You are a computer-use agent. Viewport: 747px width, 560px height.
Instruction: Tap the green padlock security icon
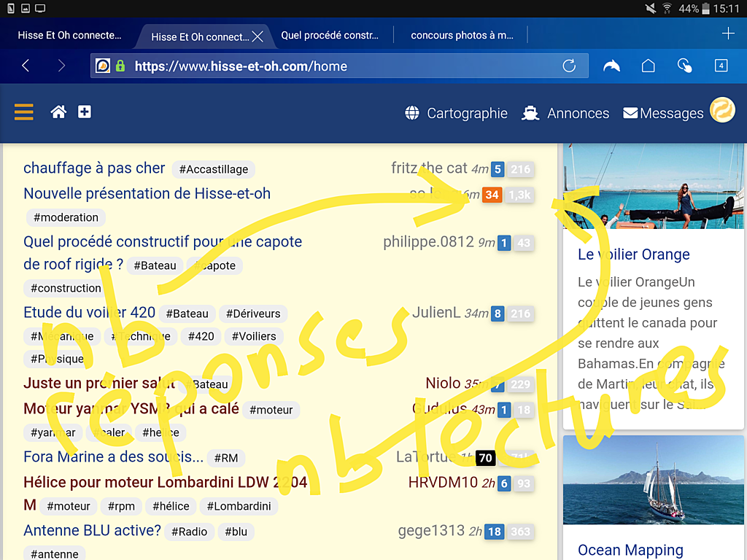[x=120, y=66]
